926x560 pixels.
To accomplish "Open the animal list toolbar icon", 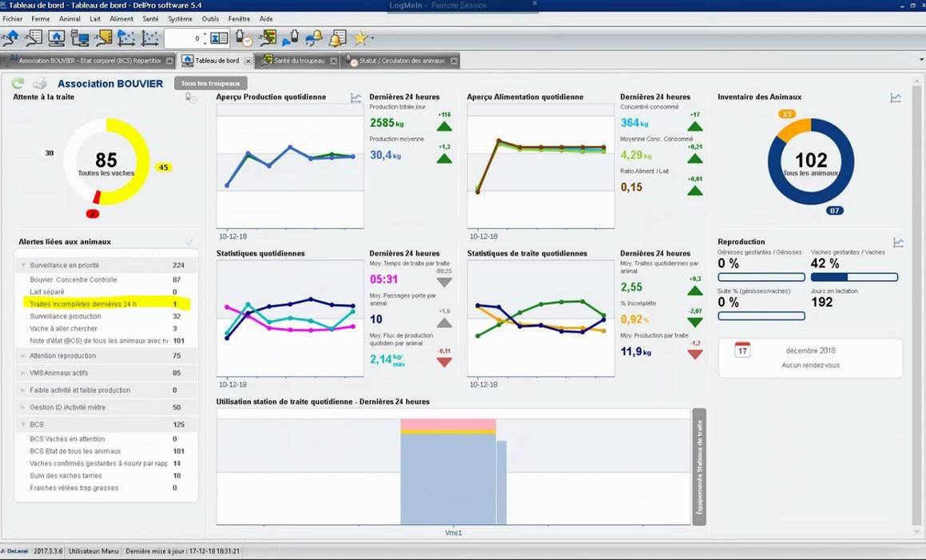I will pyautogui.click(x=34, y=38).
